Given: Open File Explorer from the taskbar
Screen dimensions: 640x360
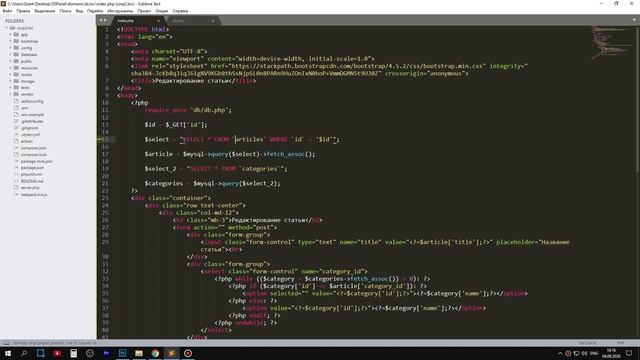Looking at the screenshot, I should [139, 353].
